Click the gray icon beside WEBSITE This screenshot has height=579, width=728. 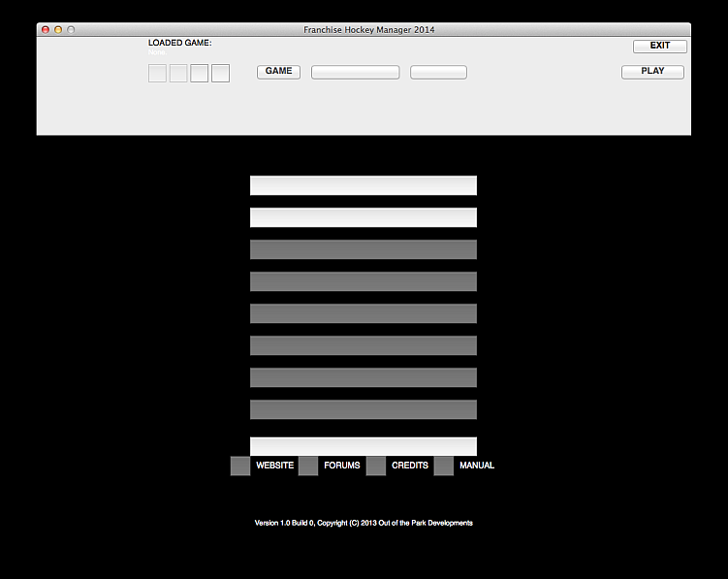(240, 466)
